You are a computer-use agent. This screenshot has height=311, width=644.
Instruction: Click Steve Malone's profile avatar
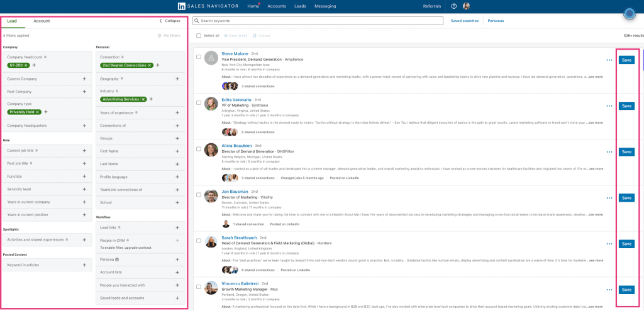pos(211,58)
